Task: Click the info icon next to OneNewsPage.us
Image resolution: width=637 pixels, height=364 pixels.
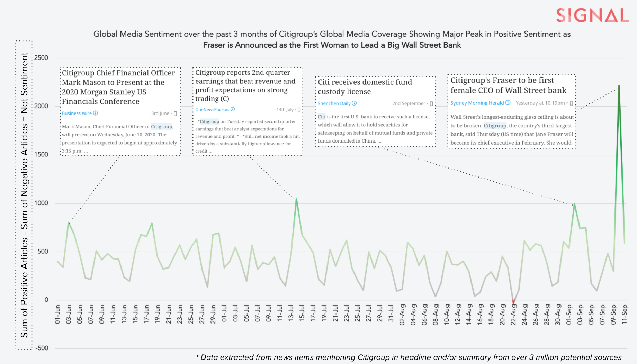Action: coord(233,109)
